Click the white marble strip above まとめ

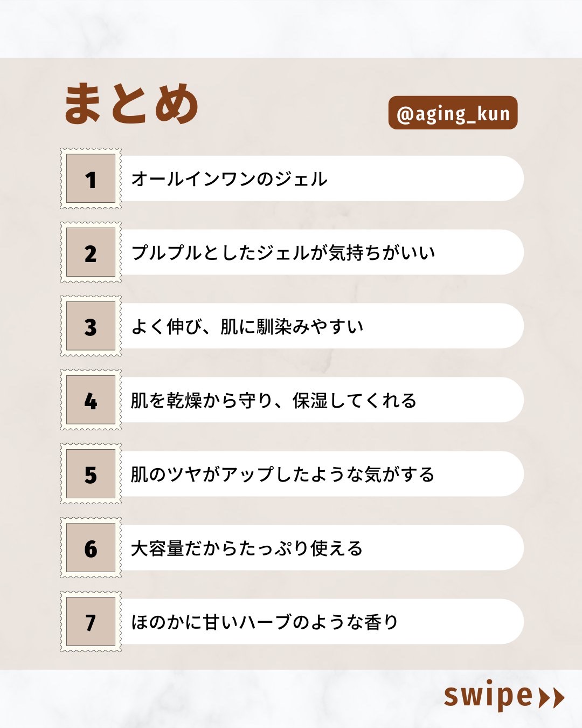[x=291, y=28]
